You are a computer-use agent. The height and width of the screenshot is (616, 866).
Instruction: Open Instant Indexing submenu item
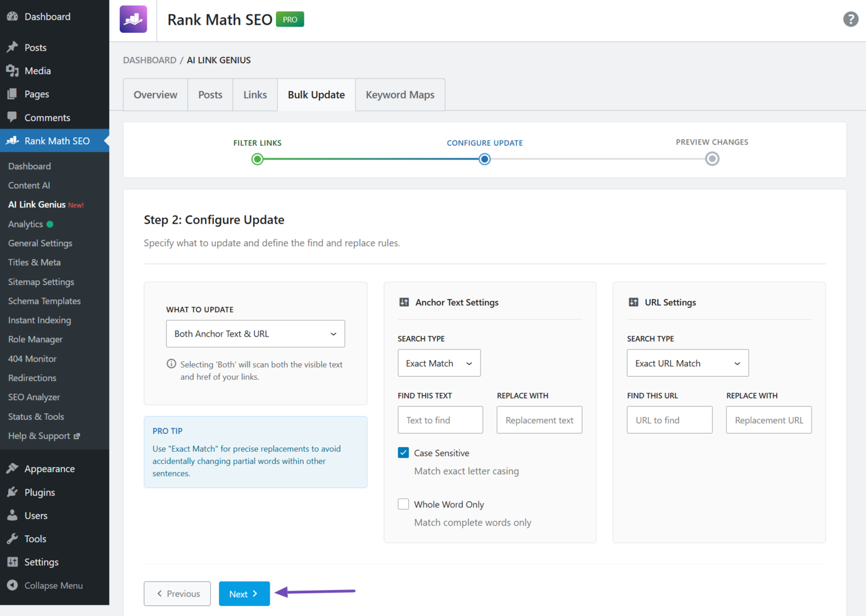click(40, 320)
